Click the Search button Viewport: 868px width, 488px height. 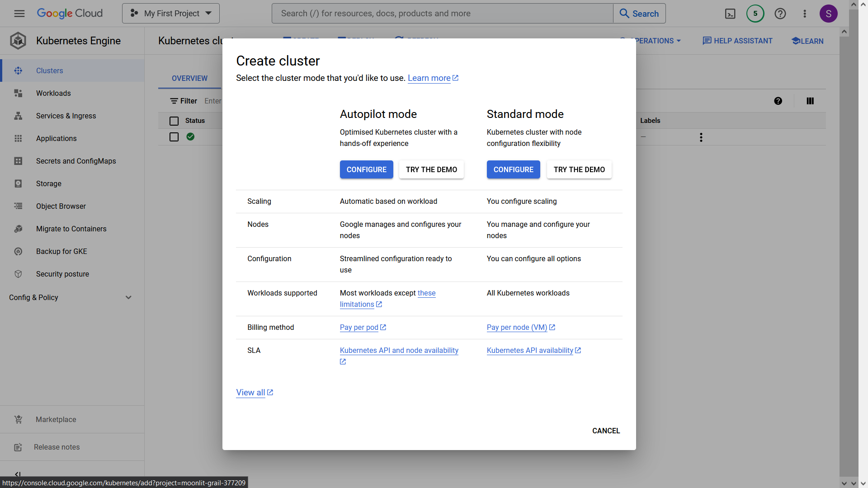pyautogui.click(x=639, y=14)
